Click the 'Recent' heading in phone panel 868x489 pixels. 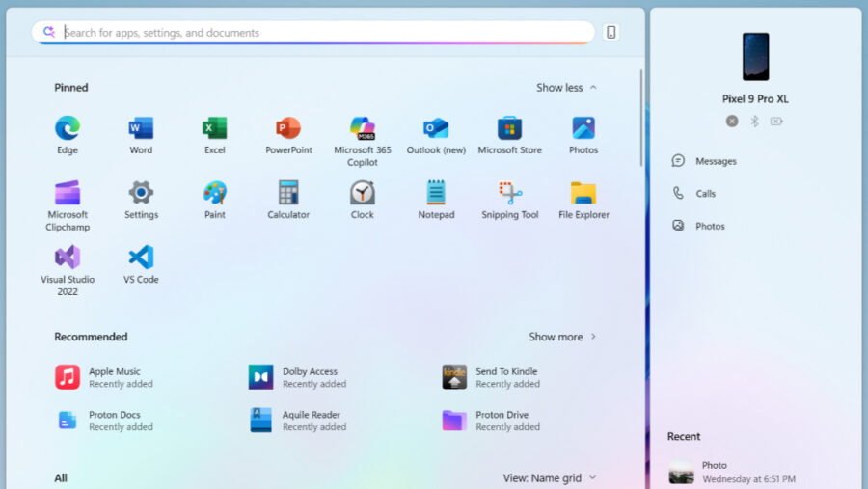684,436
